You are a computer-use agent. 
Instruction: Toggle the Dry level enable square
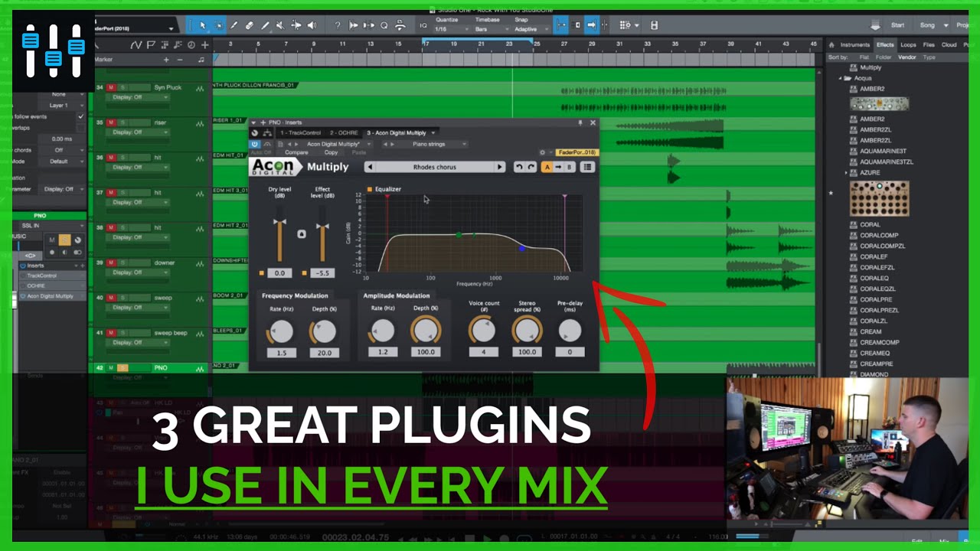[262, 273]
